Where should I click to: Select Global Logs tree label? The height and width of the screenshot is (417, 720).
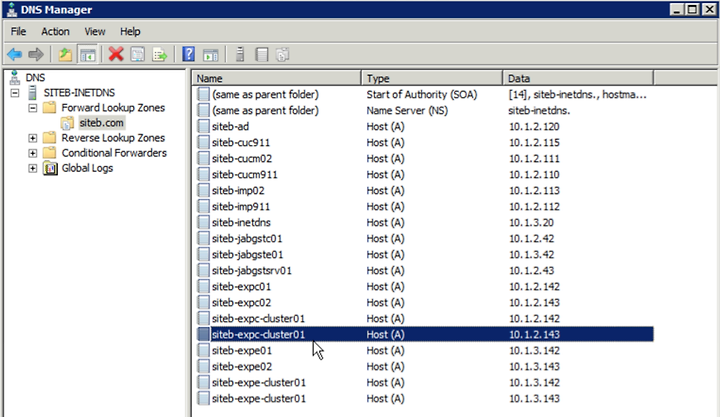tap(87, 168)
